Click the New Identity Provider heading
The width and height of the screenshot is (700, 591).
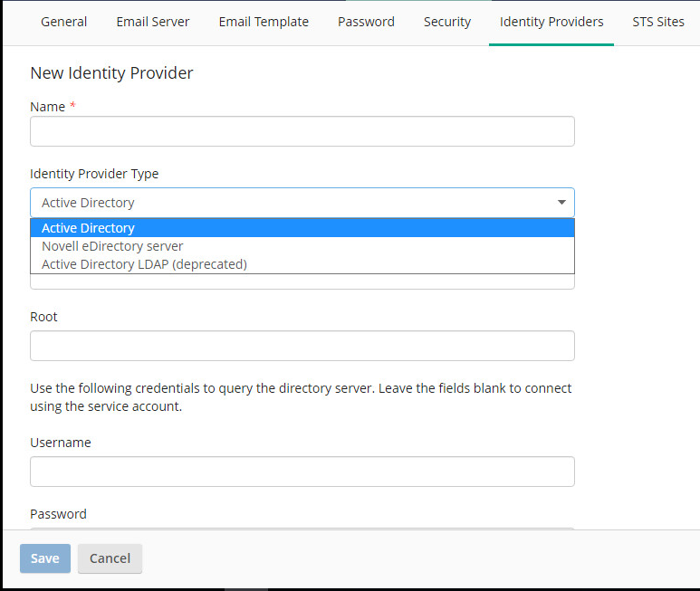click(x=111, y=73)
